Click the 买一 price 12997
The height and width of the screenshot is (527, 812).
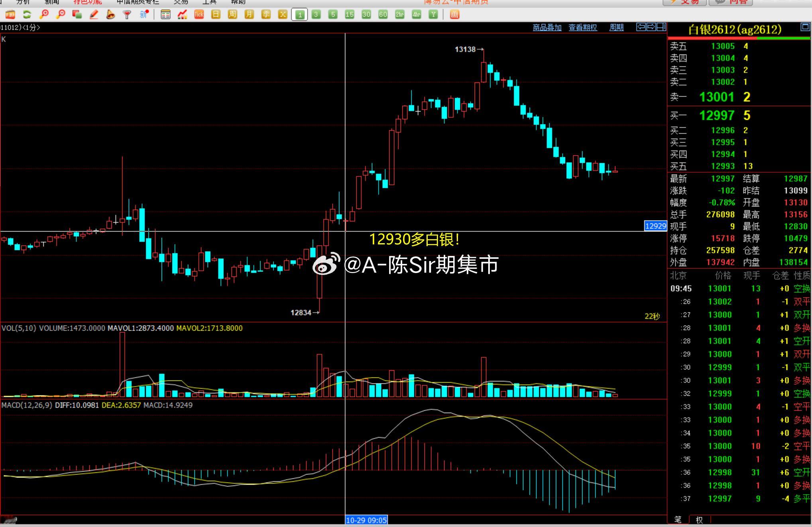click(716, 116)
